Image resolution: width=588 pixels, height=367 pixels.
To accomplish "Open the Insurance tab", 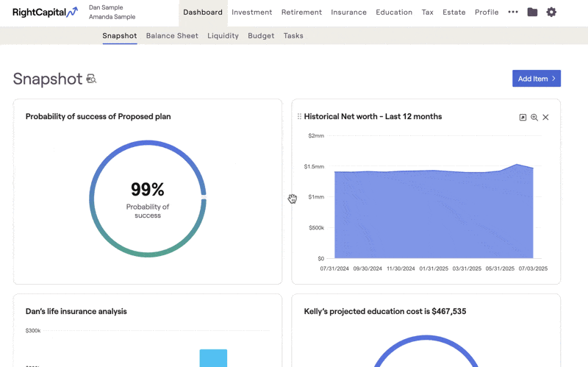I will (x=348, y=13).
